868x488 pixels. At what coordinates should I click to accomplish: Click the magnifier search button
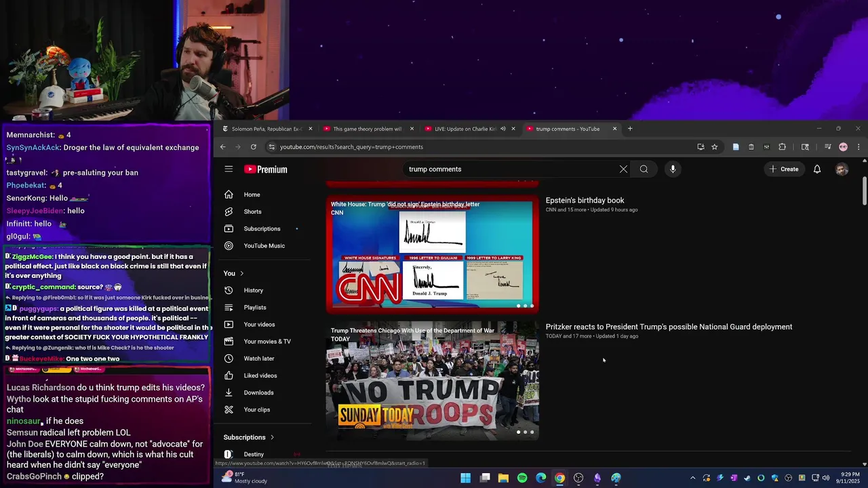coord(644,169)
